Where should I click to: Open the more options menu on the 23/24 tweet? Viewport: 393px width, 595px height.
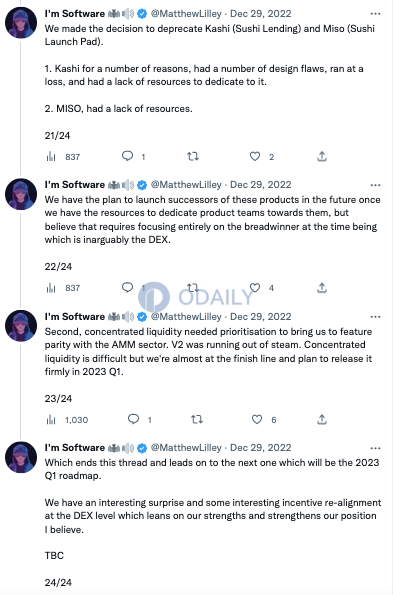[375, 316]
